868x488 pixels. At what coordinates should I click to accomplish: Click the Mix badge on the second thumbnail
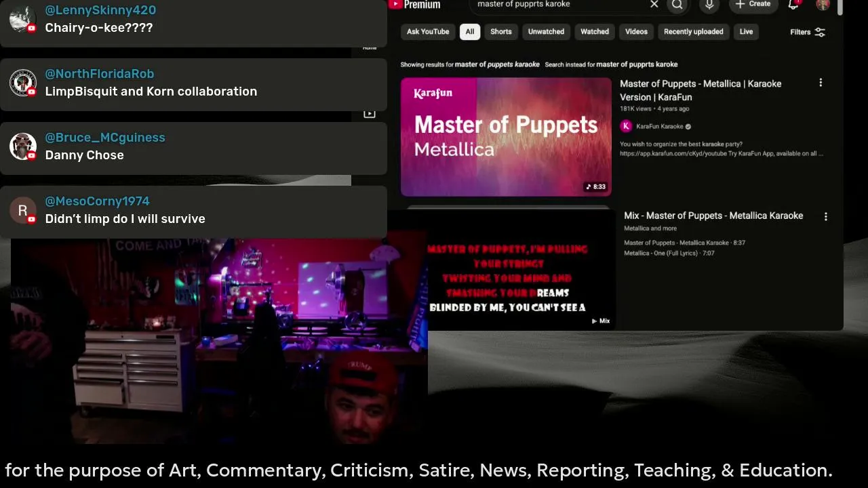[x=601, y=321]
